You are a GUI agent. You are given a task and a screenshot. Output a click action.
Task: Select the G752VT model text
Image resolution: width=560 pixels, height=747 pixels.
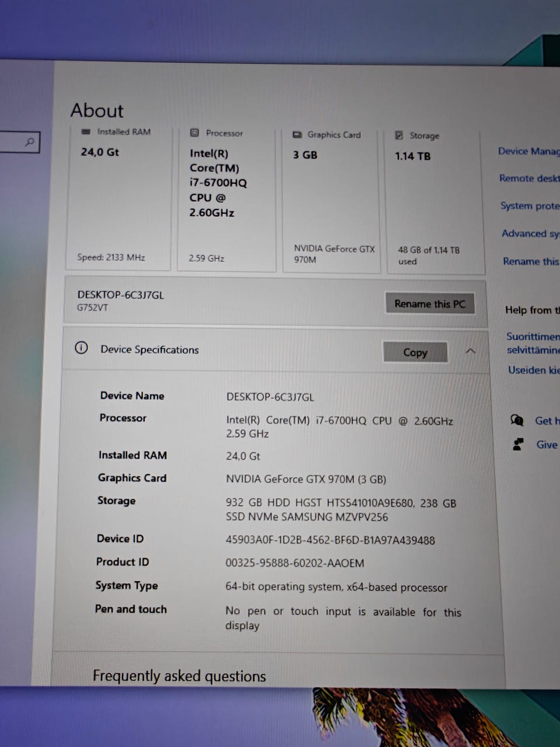(x=92, y=308)
